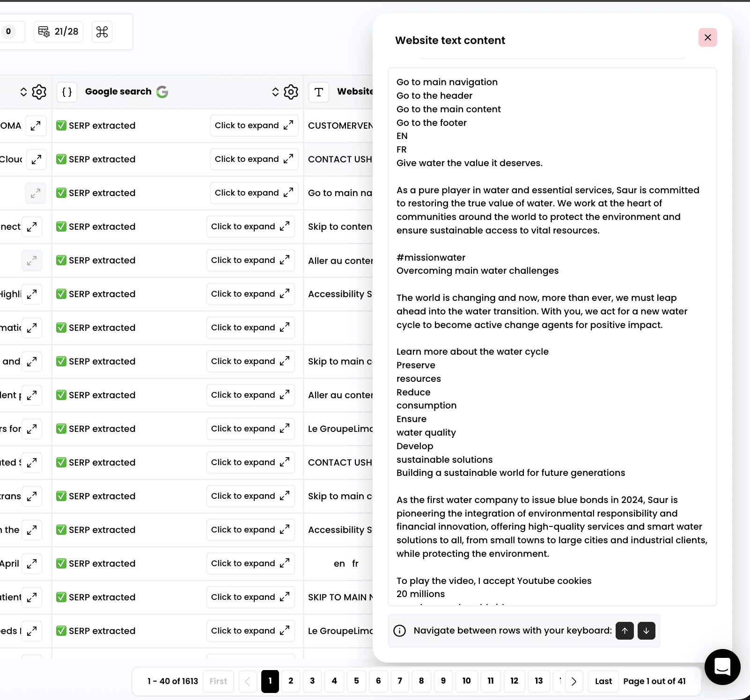Click 'Page 1 out of 41' indicator
750x700 pixels.
click(654, 681)
